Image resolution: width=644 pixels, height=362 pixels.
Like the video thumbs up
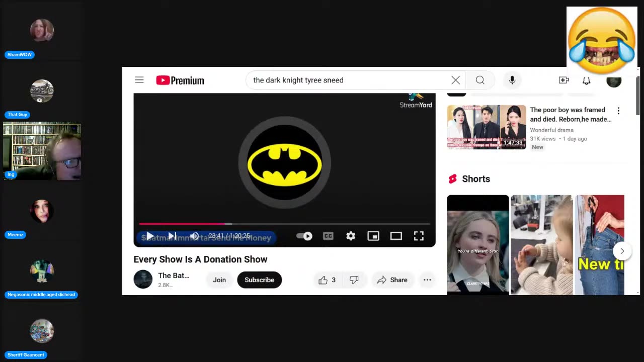click(327, 280)
